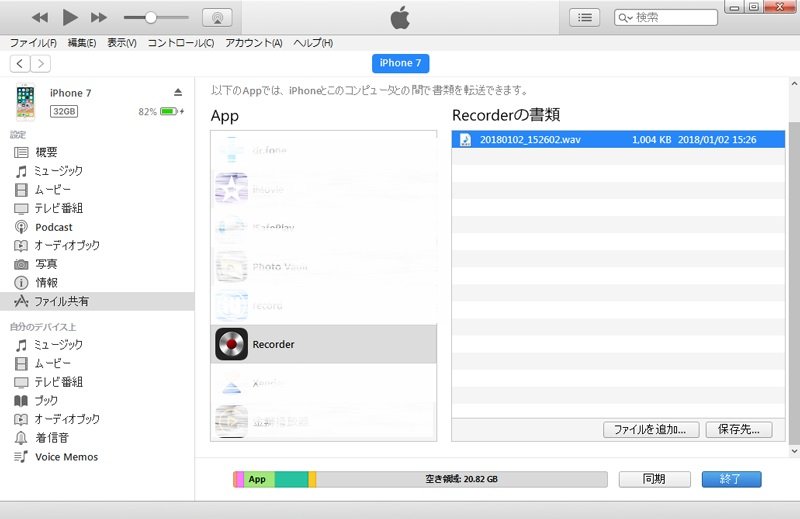Click the green App storage segment

259,479
